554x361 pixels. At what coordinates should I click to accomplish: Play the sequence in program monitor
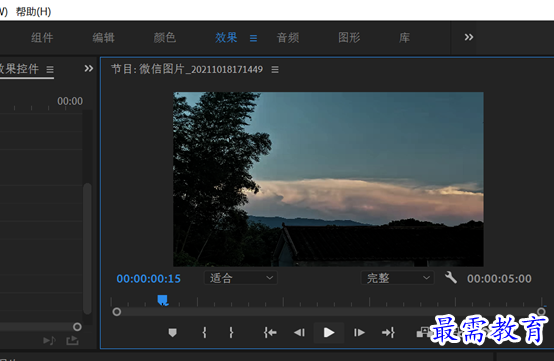[x=329, y=332]
